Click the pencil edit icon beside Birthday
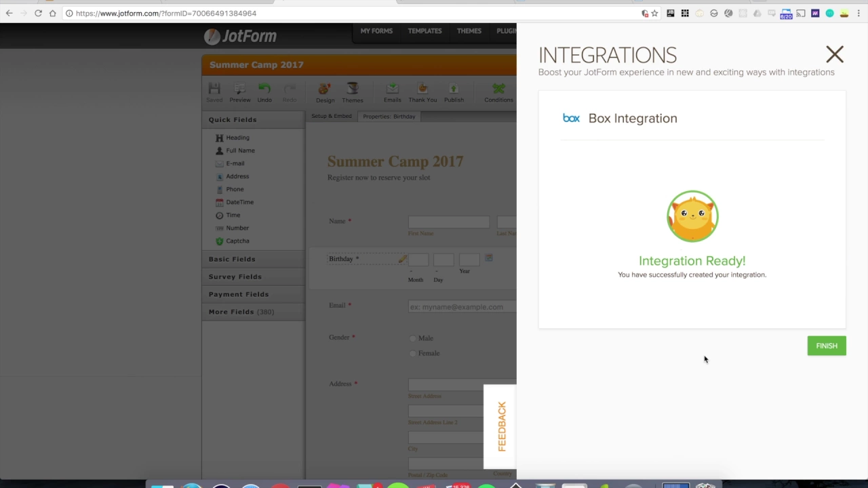The height and width of the screenshot is (488, 868). pyautogui.click(x=402, y=259)
